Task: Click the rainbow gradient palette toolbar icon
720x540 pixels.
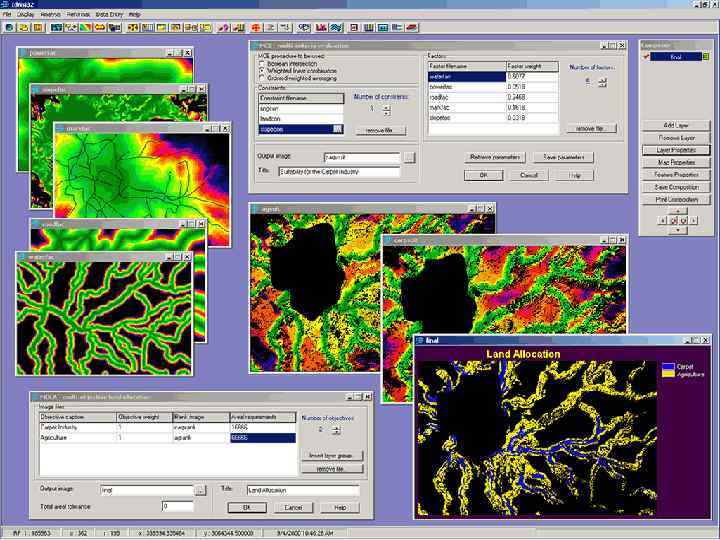Action: click(85, 28)
